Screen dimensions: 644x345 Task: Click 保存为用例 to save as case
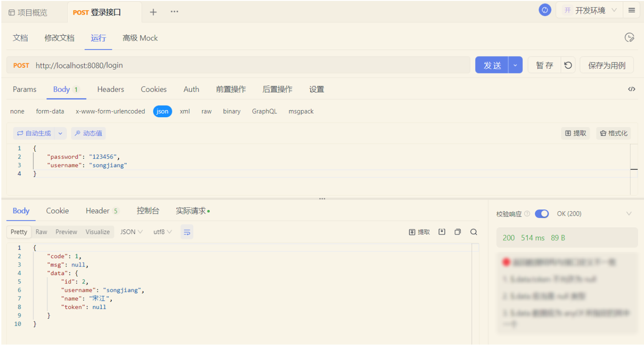(606, 65)
